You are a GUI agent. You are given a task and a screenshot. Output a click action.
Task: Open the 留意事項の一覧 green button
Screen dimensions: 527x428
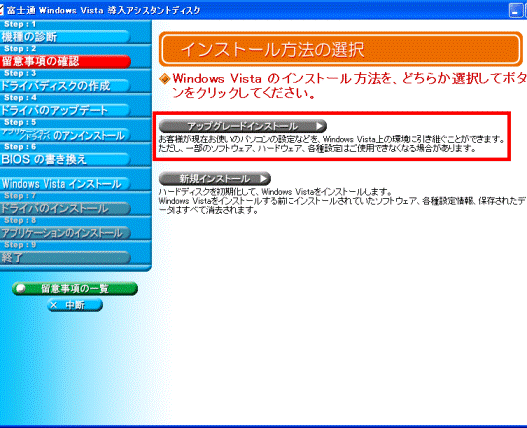coord(75,288)
